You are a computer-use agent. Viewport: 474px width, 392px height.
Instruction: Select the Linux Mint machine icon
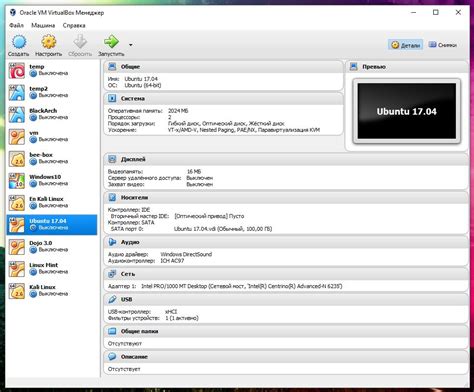point(17,269)
